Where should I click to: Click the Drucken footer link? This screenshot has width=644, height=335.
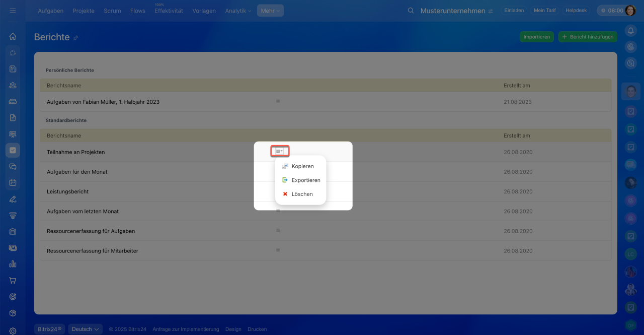(x=257, y=329)
